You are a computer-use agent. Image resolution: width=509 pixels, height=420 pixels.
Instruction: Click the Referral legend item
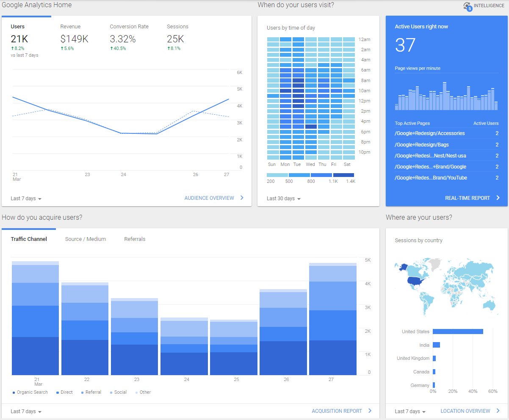(x=91, y=392)
